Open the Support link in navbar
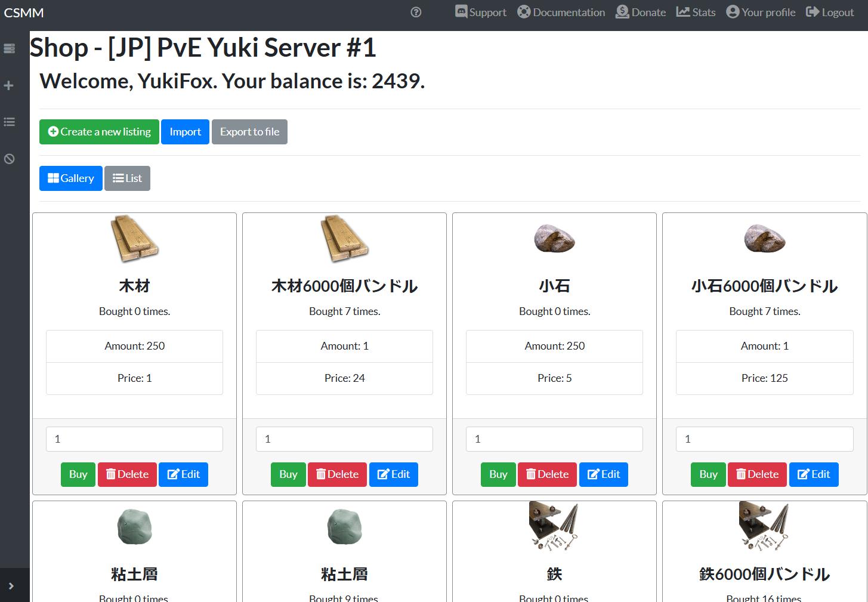This screenshot has width=868, height=602. 480,13
